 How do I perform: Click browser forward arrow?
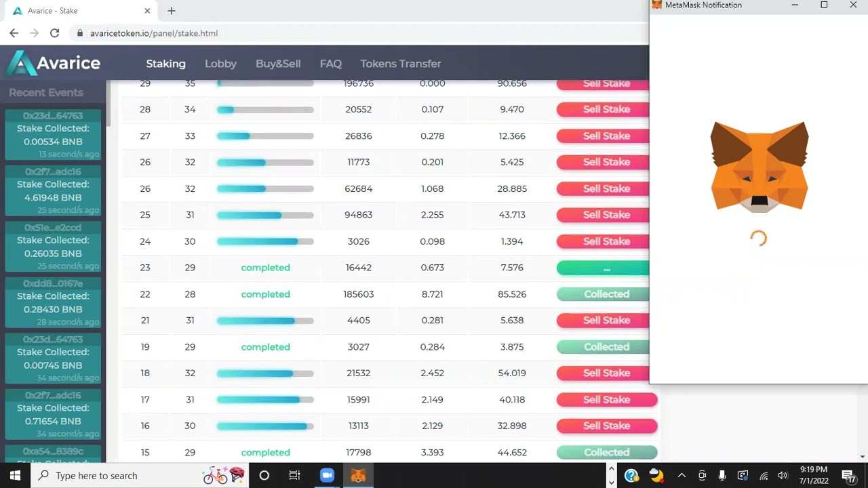pyautogui.click(x=34, y=33)
